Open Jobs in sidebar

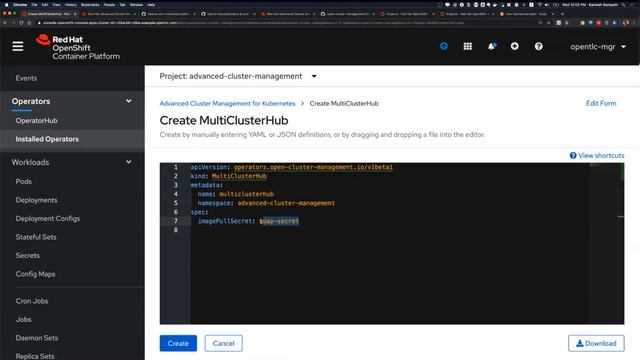[x=23, y=319]
